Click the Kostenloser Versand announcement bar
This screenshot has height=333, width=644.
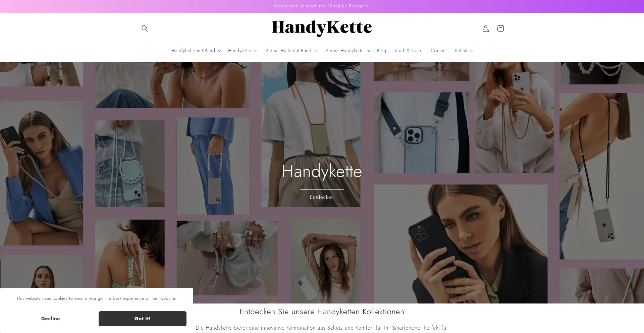click(322, 6)
